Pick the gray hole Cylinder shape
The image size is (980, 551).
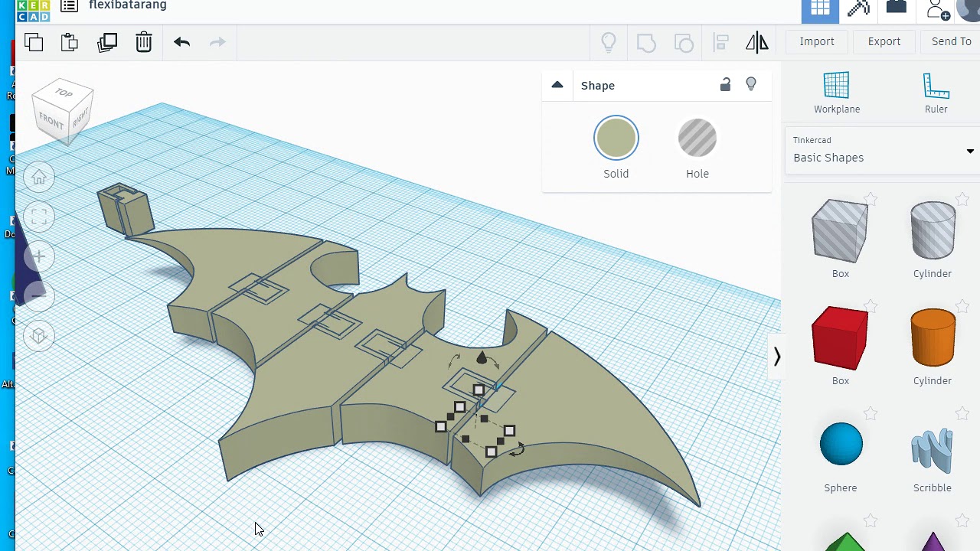point(933,230)
